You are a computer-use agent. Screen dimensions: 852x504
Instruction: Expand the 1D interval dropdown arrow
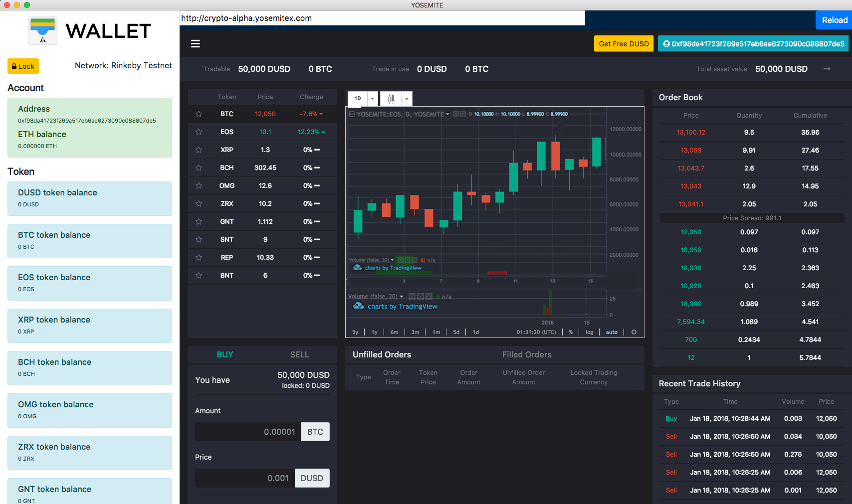point(372,99)
